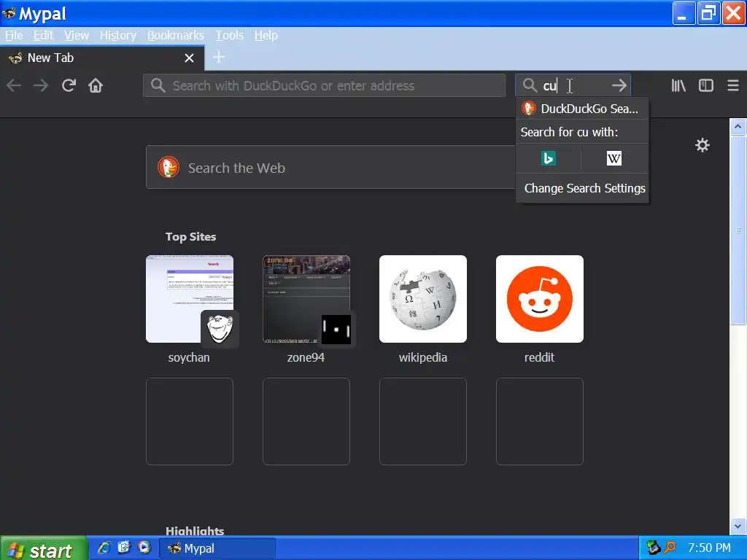Open the hamburger application menu
Image resolution: width=747 pixels, height=560 pixels.
point(732,86)
